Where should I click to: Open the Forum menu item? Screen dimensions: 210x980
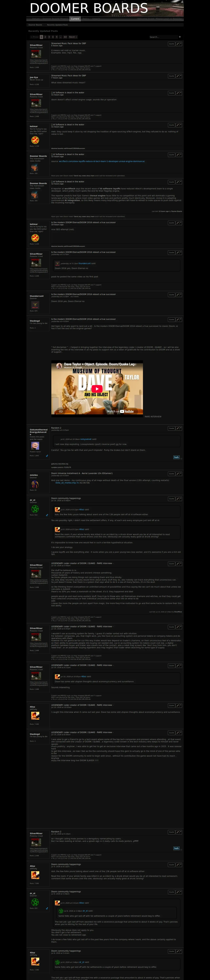[x=35, y=19]
